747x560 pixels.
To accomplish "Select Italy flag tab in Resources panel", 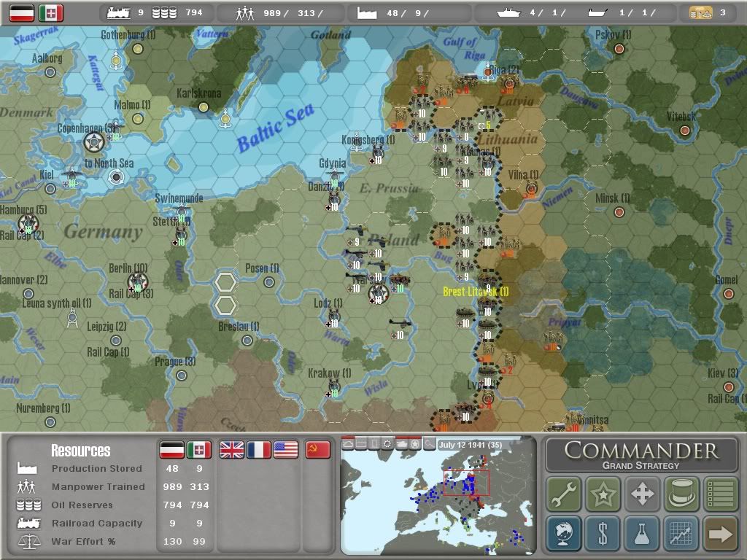I will coord(199,450).
